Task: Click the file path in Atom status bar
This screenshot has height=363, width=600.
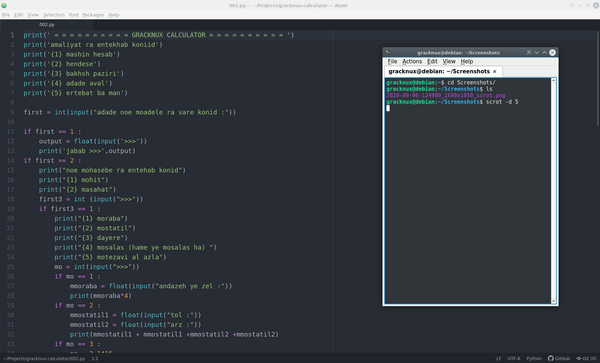Action: click(x=44, y=359)
